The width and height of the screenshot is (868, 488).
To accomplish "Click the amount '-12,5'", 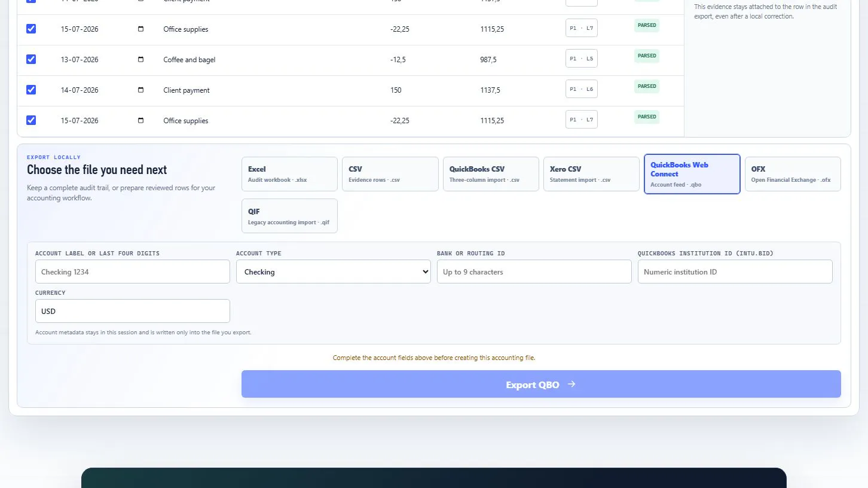I will [x=398, y=60].
